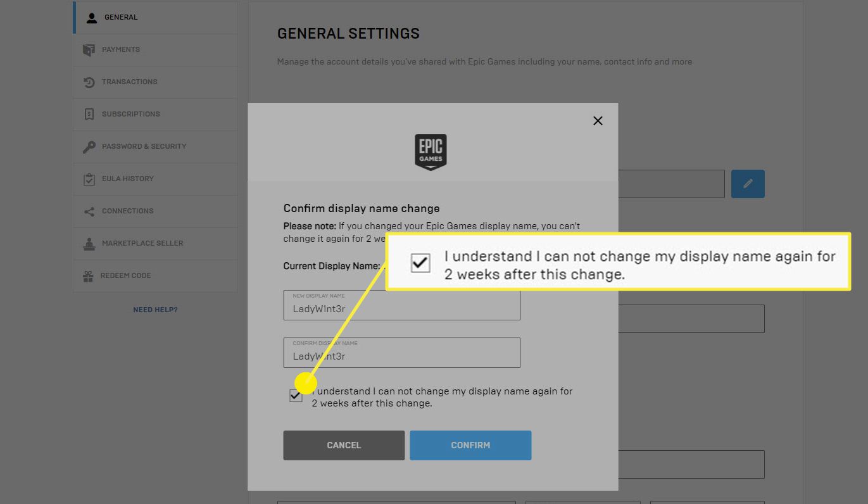The image size is (868, 504).
Task: Click the Password & Security key icon
Action: pos(89,147)
